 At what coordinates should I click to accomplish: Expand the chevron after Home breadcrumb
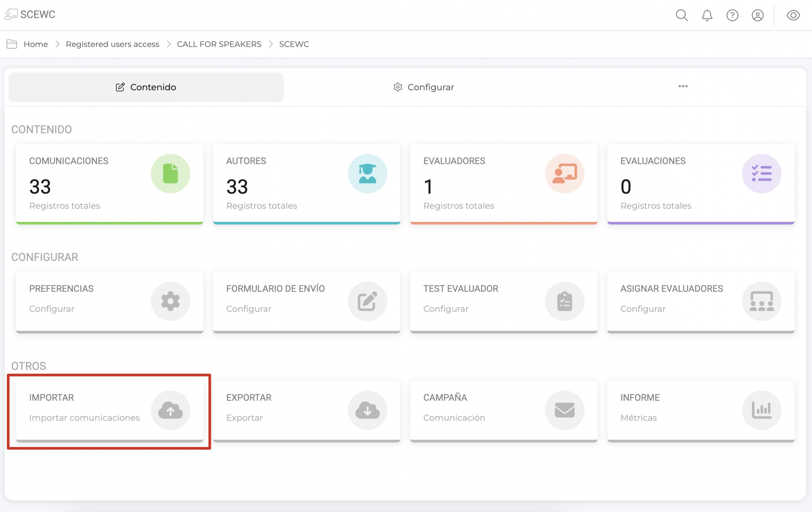(57, 44)
